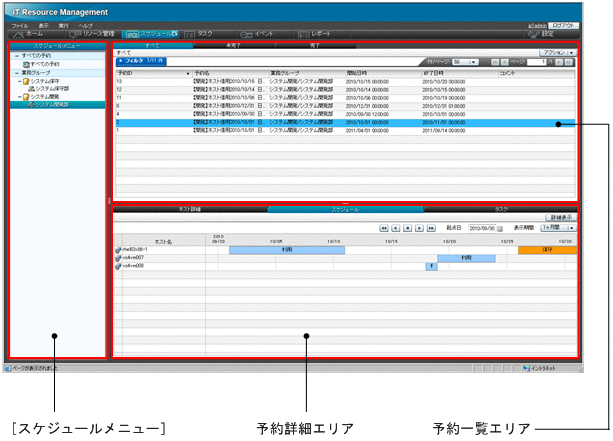Image resolution: width=613 pixels, height=441 pixels.
Task: Open the アクション dropdown menu
Action: point(558,52)
